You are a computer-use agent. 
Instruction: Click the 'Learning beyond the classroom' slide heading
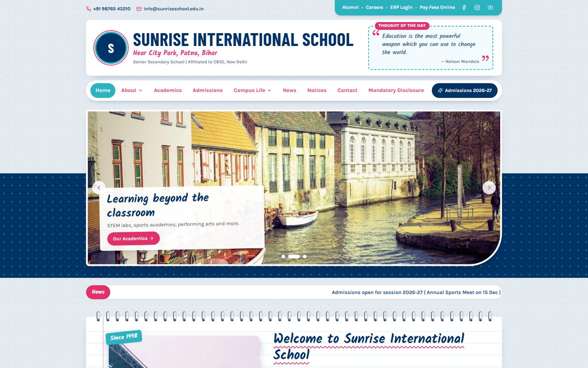[x=158, y=205]
